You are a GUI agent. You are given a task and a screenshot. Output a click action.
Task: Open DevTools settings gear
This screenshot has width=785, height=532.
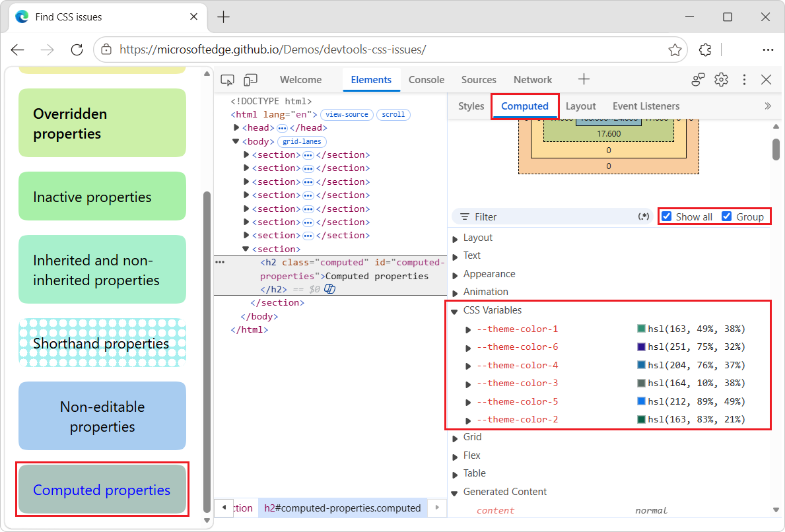(x=721, y=80)
